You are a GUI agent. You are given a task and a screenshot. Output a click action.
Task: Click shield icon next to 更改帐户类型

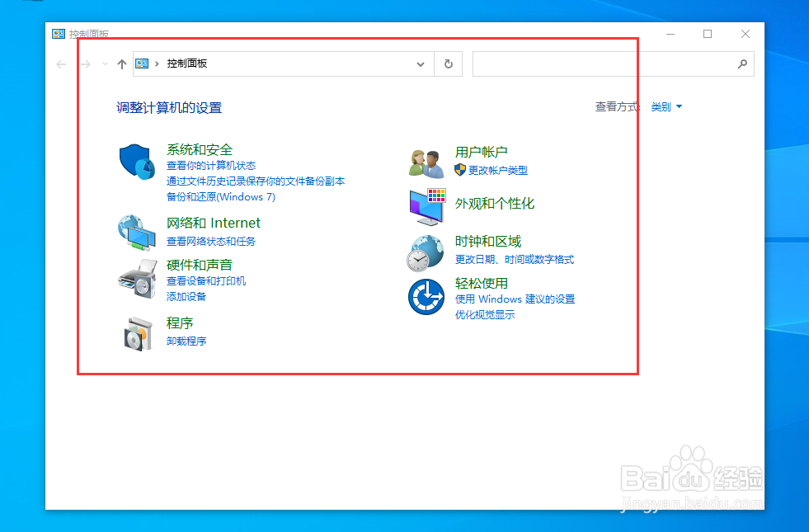tap(460, 170)
